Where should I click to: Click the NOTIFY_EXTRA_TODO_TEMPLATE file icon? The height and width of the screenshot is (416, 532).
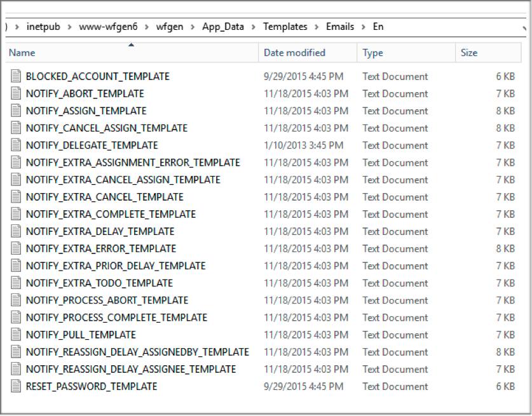coord(16,283)
